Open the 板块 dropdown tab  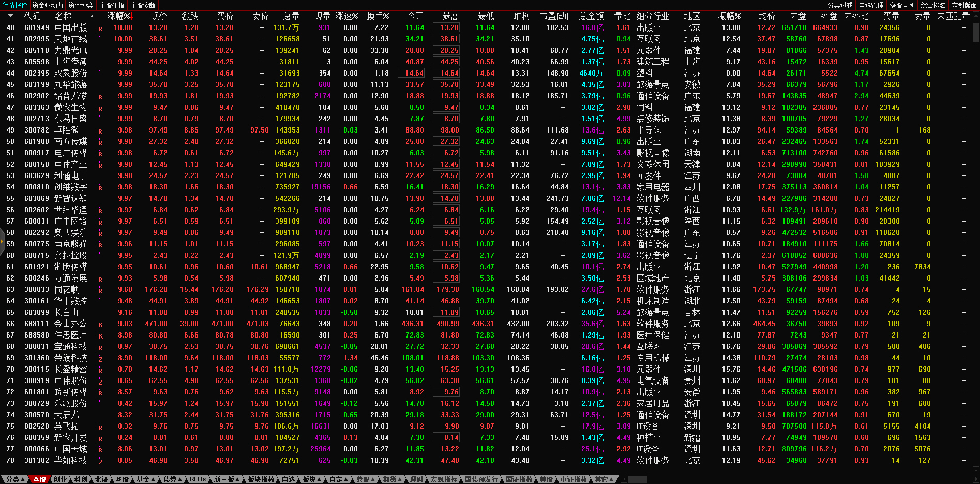(x=311, y=479)
